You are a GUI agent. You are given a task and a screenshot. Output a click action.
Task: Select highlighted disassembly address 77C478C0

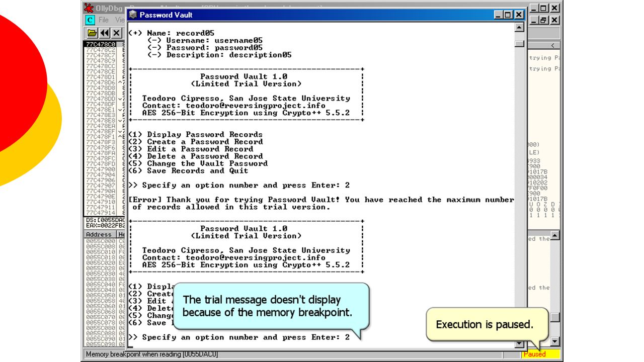coord(101,44)
